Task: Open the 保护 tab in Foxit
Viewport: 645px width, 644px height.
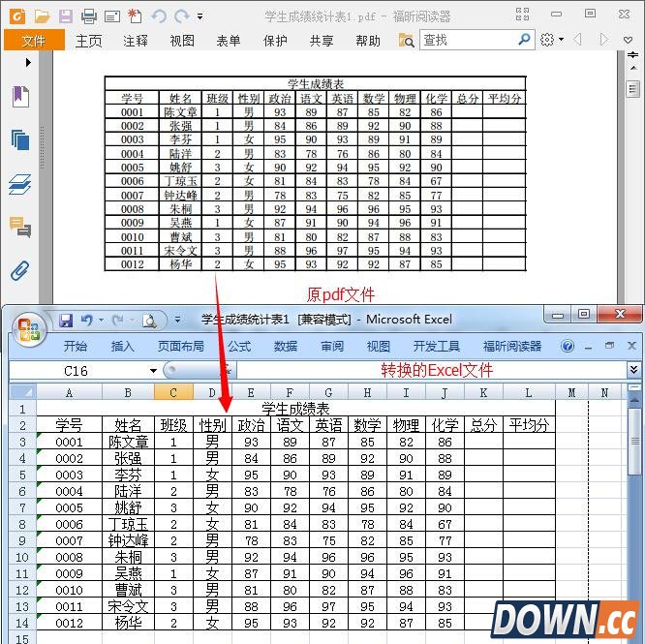Action: pos(275,41)
